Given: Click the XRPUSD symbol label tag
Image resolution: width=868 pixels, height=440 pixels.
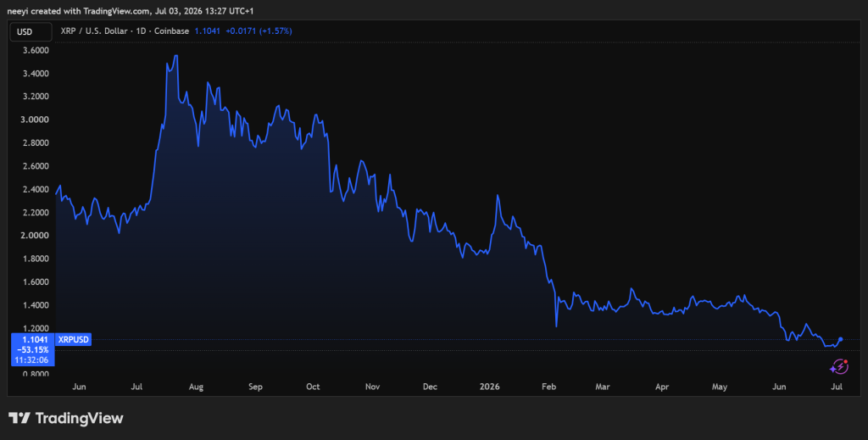Looking at the screenshot, I should [74, 339].
